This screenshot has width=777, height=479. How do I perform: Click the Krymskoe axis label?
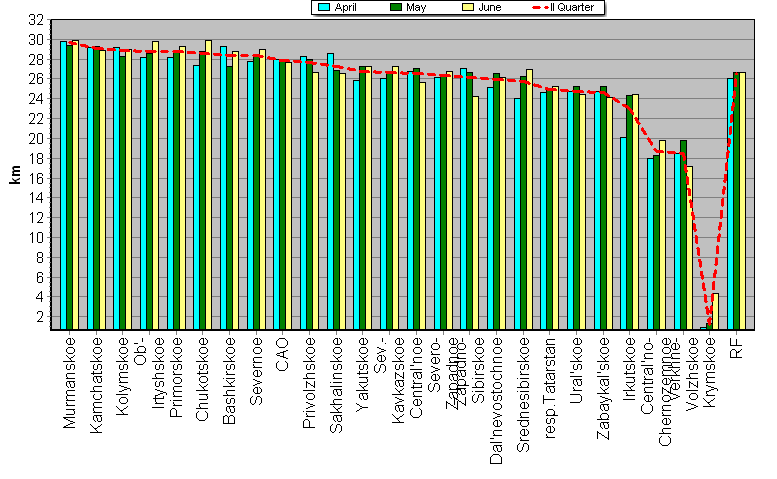[709, 372]
